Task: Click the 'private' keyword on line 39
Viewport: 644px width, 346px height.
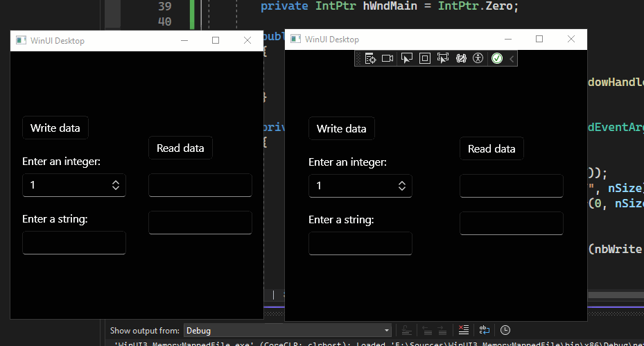Action: tap(284, 6)
